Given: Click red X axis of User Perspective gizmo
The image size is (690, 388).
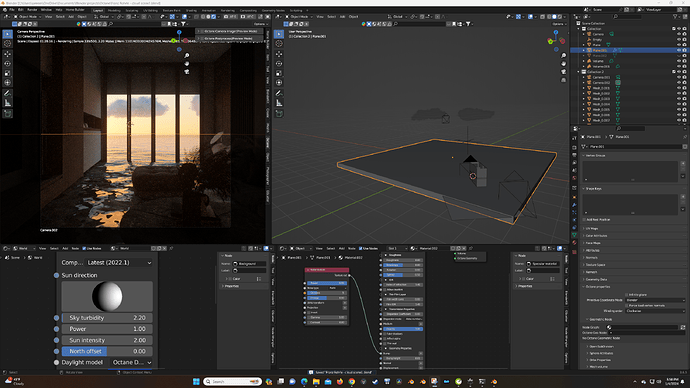Looking at the screenshot, I should tap(562, 41).
